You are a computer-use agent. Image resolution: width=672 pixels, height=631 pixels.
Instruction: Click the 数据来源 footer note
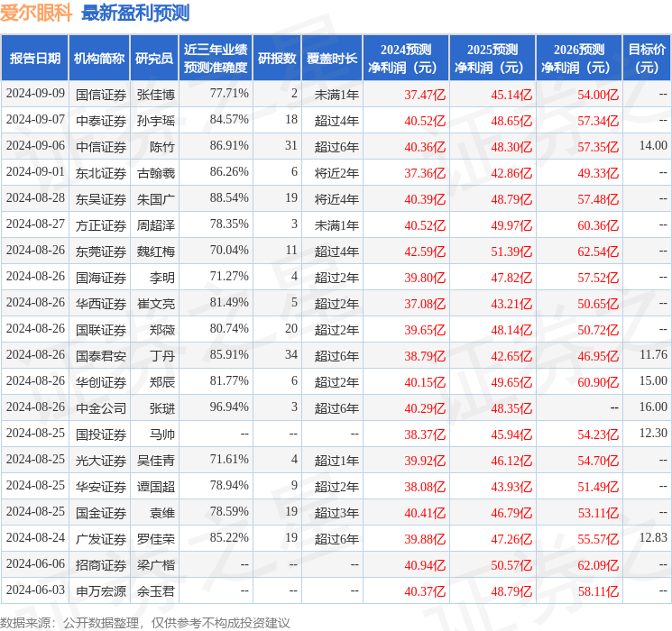tap(145, 622)
